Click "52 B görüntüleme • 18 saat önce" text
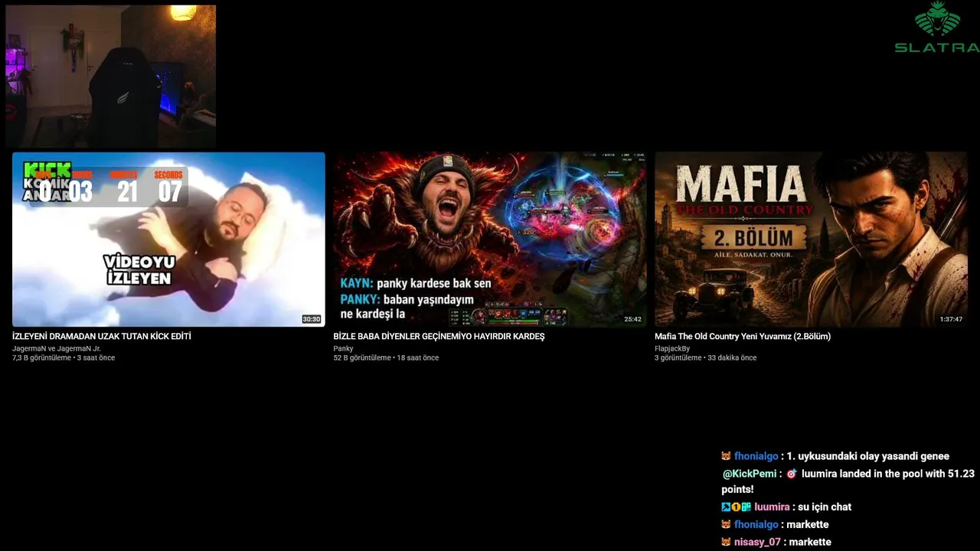 pos(386,357)
